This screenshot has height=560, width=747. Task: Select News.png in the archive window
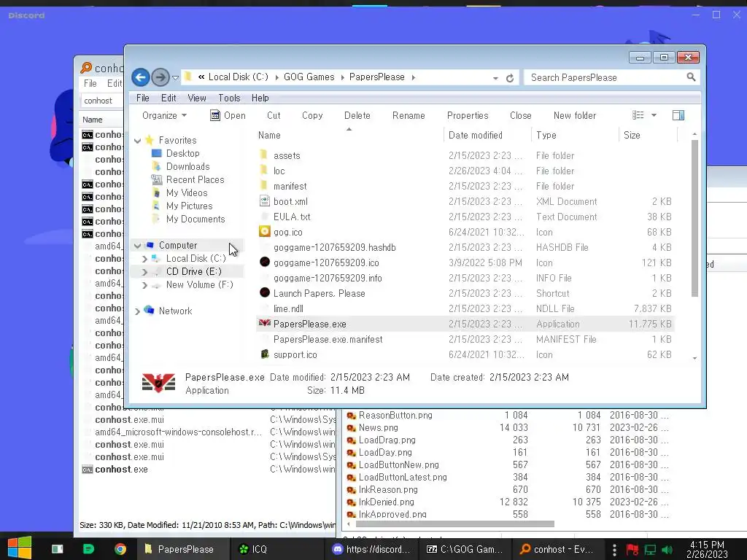click(x=379, y=427)
